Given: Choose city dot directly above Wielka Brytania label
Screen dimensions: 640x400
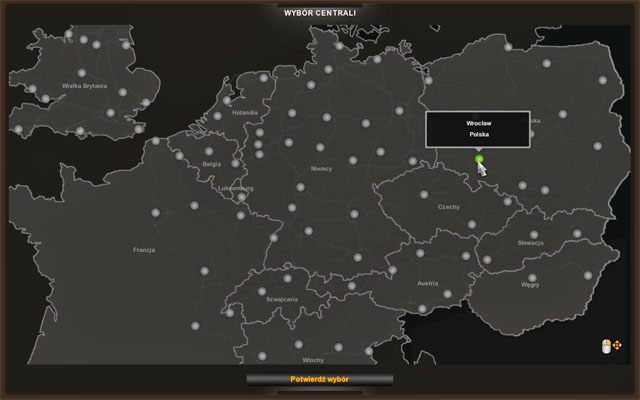Looking at the screenshot, I should (x=82, y=73).
